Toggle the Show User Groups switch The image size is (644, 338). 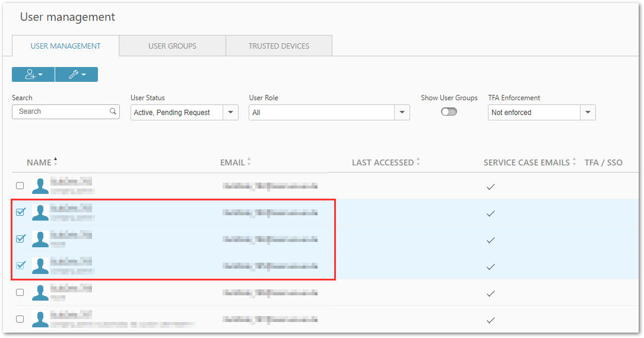(449, 111)
